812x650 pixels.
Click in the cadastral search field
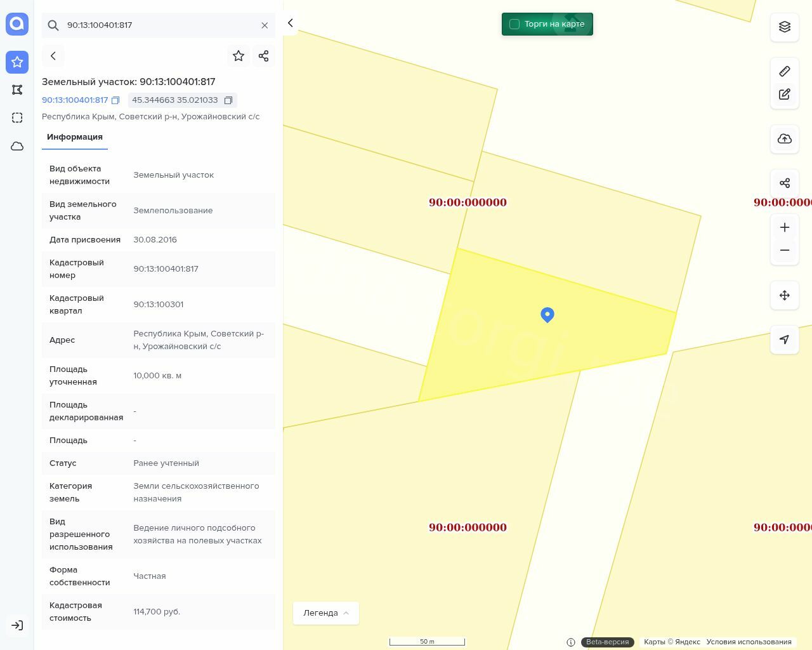(x=159, y=25)
